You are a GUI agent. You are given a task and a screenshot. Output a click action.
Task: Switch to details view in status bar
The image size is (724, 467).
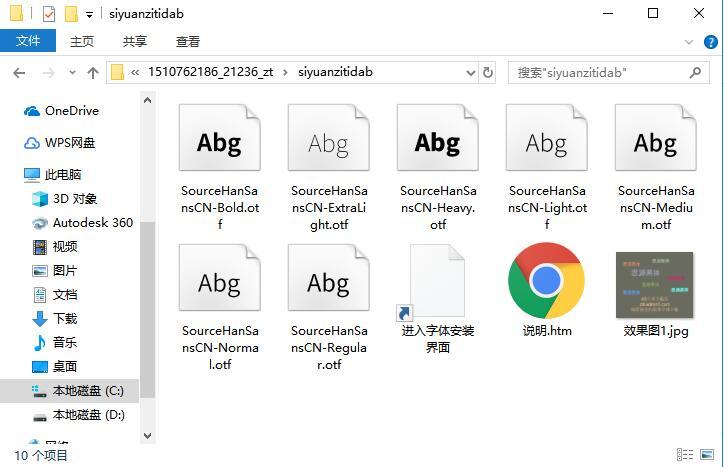685,455
